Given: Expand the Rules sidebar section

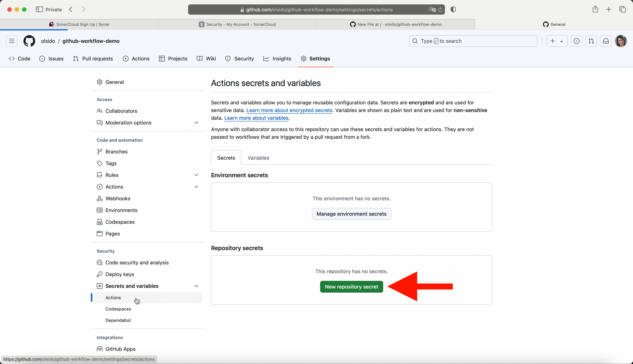Looking at the screenshot, I should point(196,175).
